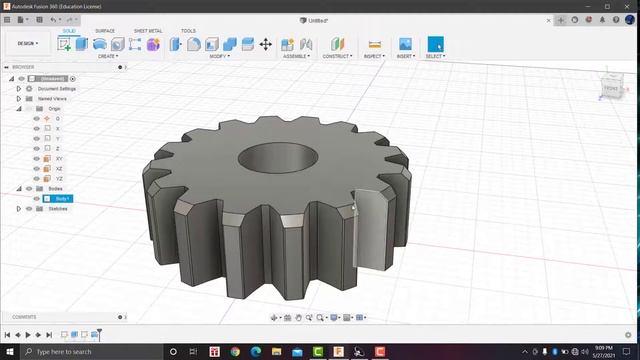Switch to the Solid tab
640x360 pixels.
coord(69,31)
